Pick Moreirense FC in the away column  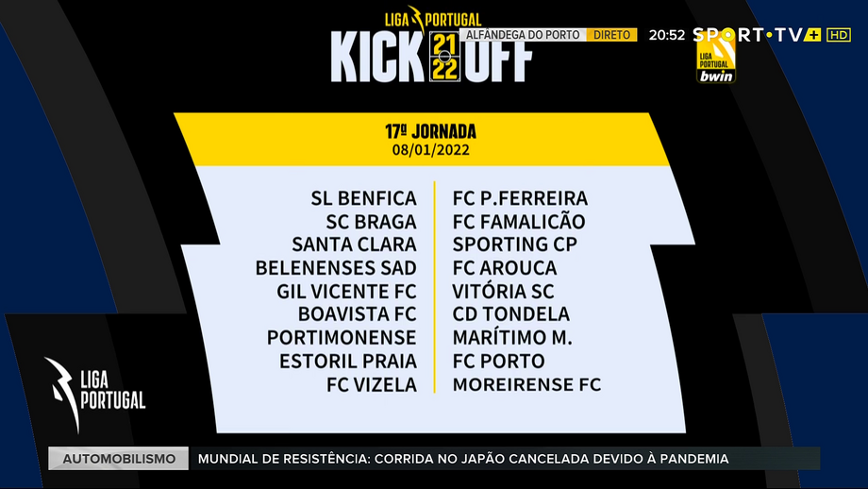click(526, 384)
